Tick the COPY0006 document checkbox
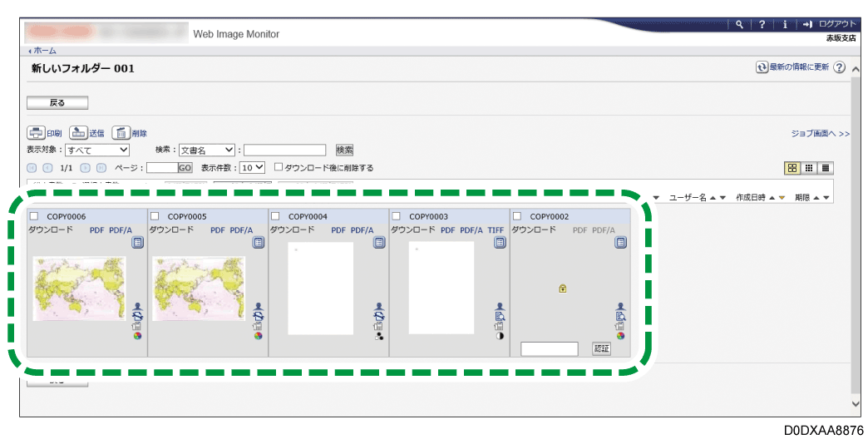Viewport: 868px width, 439px height. pos(34,217)
